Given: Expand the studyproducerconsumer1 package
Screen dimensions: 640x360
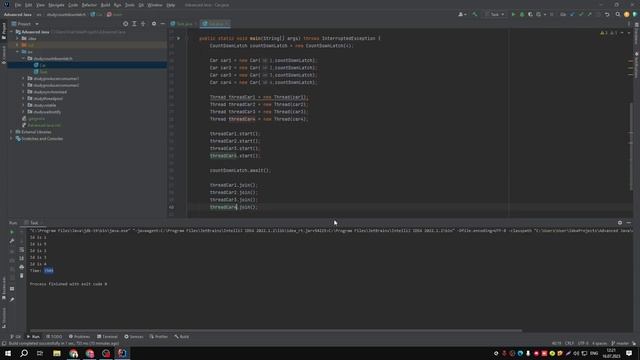Looking at the screenshot, I should point(23,78).
